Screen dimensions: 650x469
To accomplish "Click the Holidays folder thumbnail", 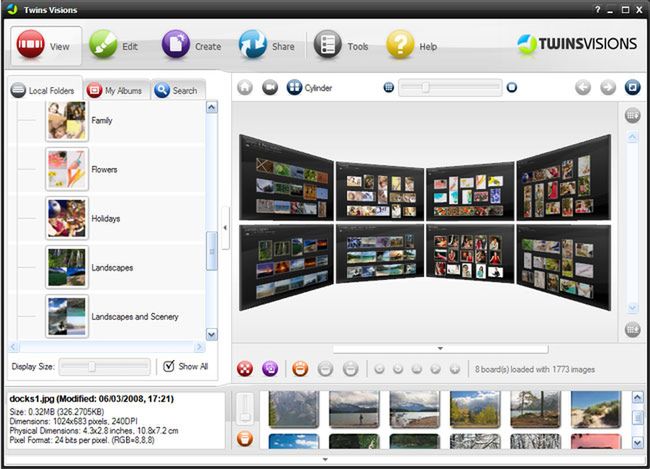I will 67,219.
